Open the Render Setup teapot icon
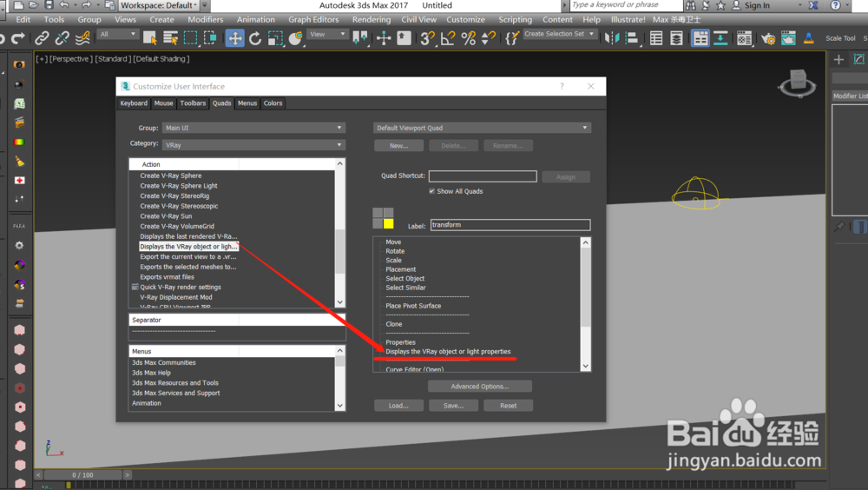 click(768, 38)
